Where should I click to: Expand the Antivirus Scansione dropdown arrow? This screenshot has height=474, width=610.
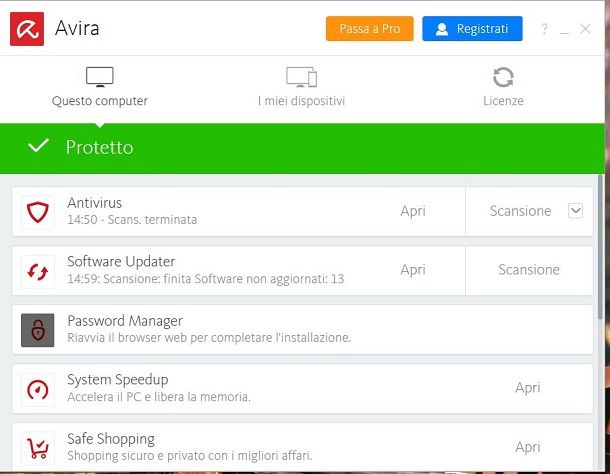tap(575, 211)
